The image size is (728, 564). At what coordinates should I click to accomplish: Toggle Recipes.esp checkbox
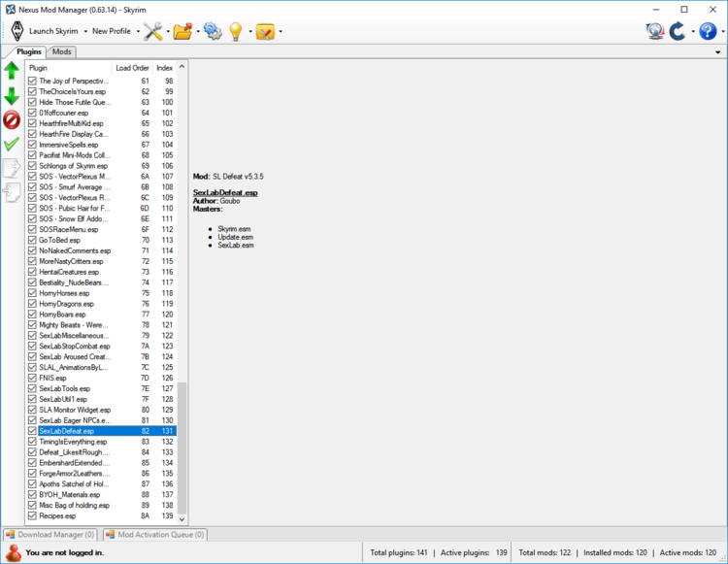[32, 515]
